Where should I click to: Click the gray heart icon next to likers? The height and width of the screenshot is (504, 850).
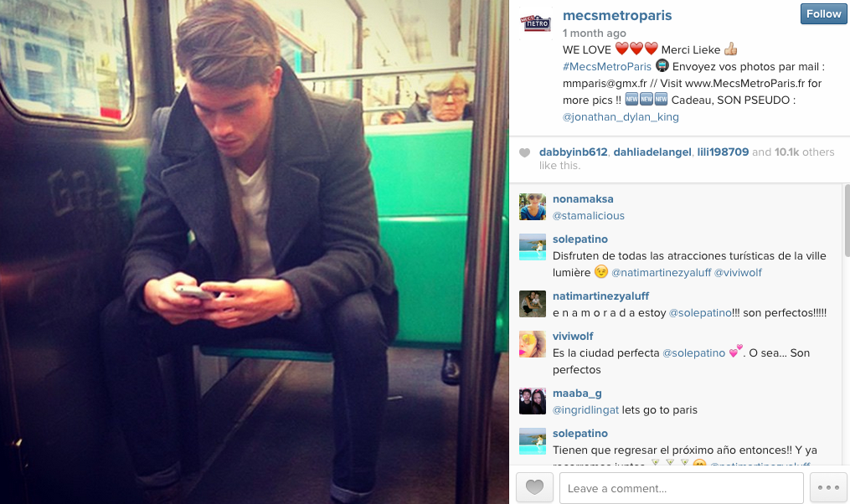pos(524,153)
